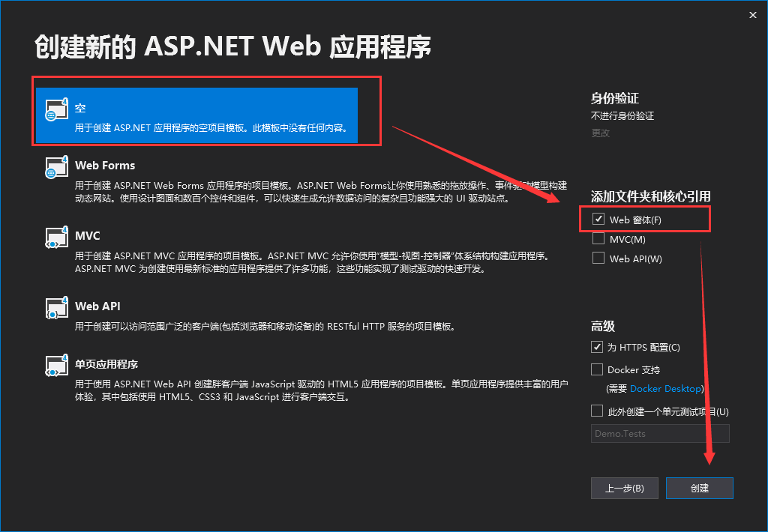
Task: Click the 上一步(B) button
Action: point(625,488)
